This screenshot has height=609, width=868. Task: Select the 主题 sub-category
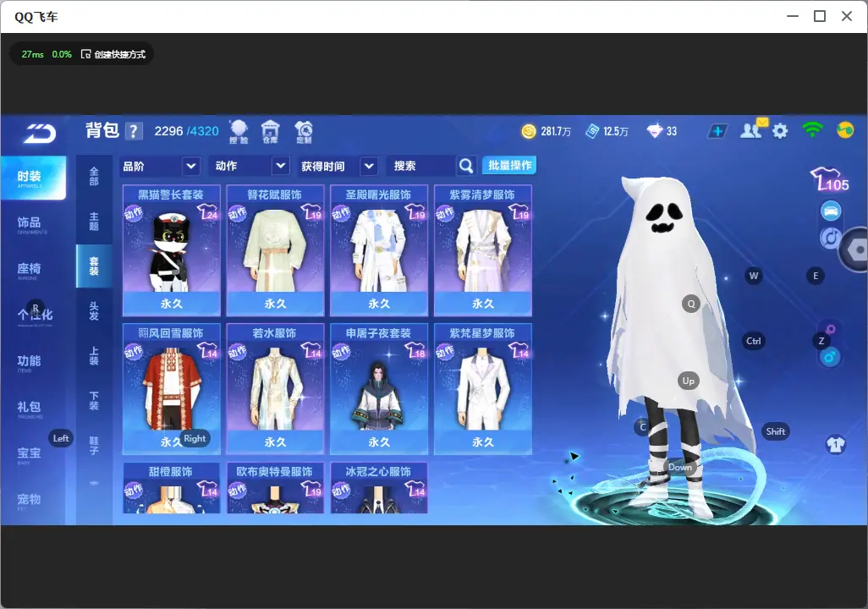(x=94, y=222)
